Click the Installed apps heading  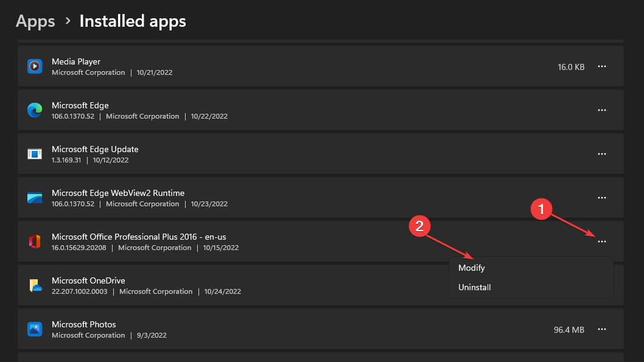coord(133,21)
